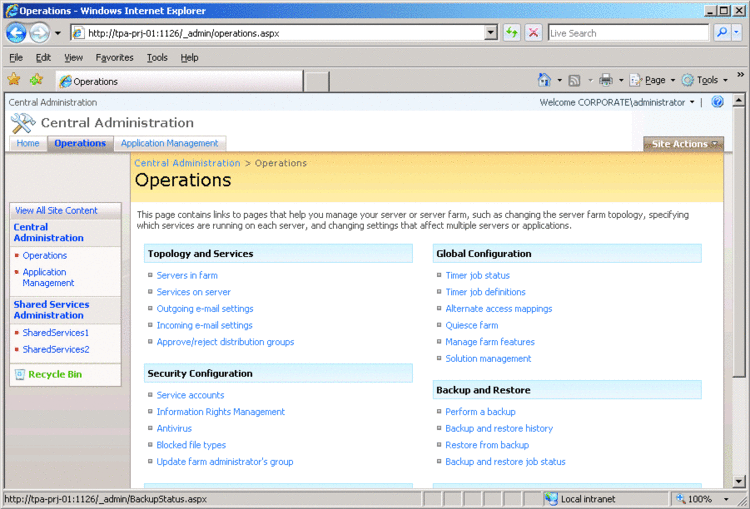
Task: Click the Recycle Bin icon
Action: [x=20, y=374]
